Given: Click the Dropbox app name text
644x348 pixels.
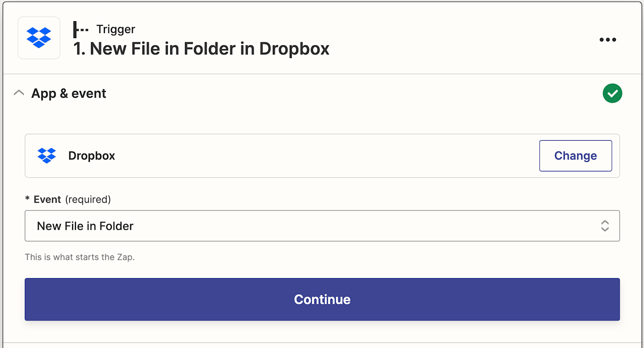Looking at the screenshot, I should point(92,156).
